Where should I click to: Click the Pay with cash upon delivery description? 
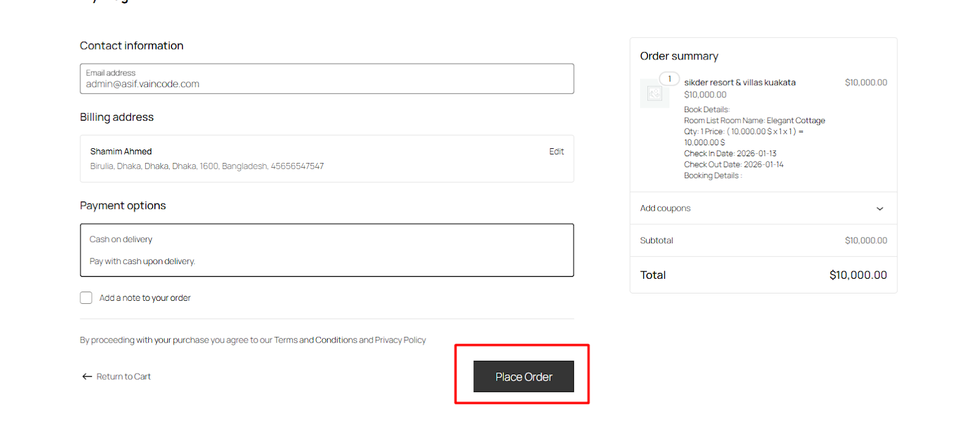click(x=142, y=262)
